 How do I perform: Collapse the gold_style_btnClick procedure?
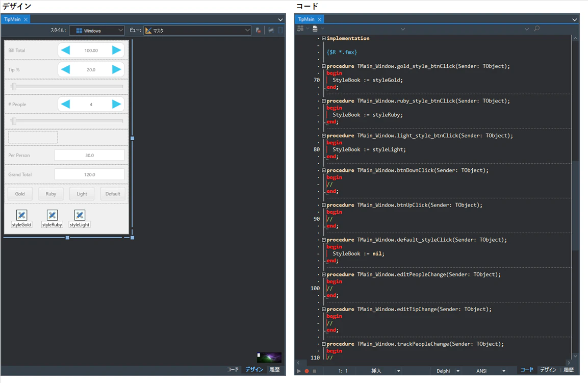click(x=323, y=66)
